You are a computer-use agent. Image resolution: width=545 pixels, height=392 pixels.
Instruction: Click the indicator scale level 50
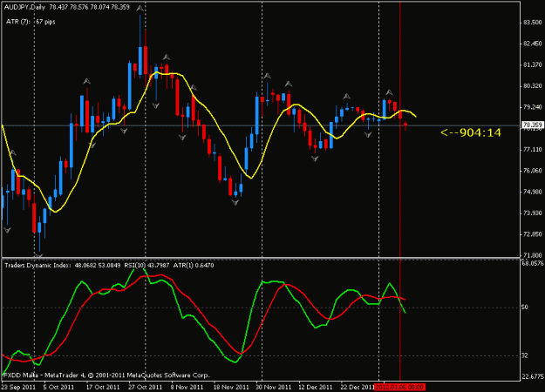525,307
